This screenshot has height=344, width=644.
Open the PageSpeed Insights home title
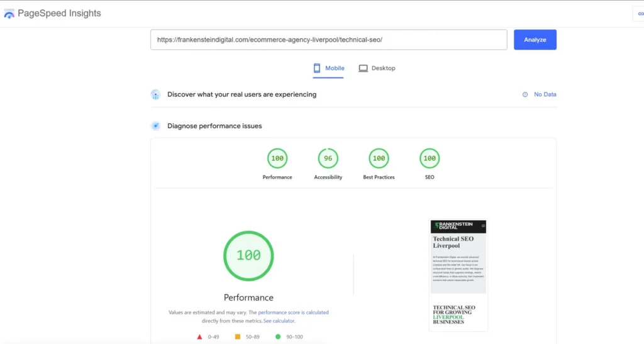(59, 13)
